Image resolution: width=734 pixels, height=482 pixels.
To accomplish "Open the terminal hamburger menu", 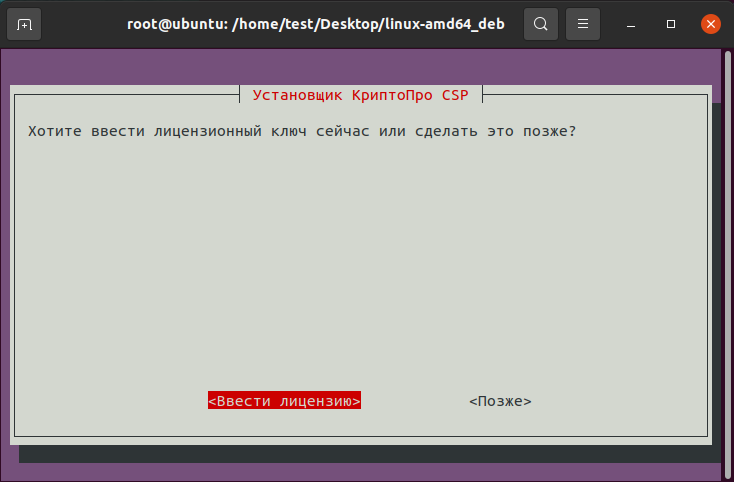I will (583, 24).
